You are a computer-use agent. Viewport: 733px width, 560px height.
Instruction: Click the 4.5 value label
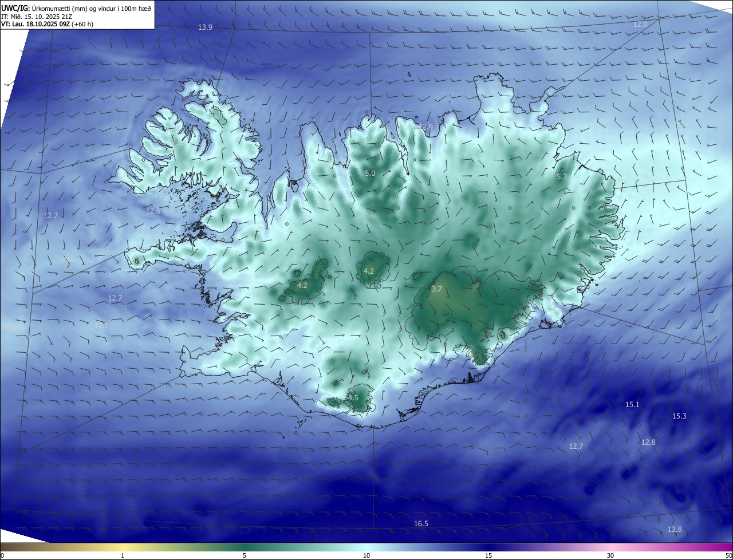pos(353,397)
